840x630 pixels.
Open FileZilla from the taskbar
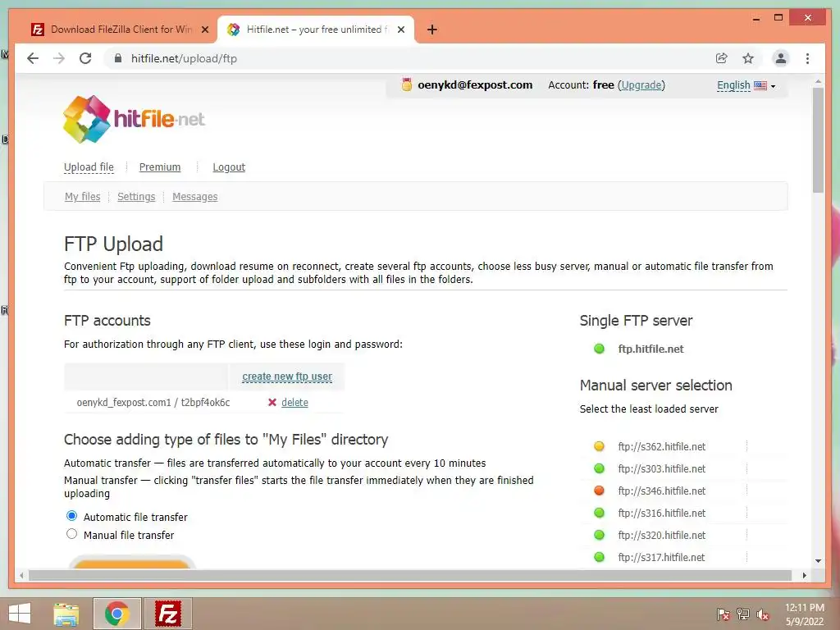point(167,614)
